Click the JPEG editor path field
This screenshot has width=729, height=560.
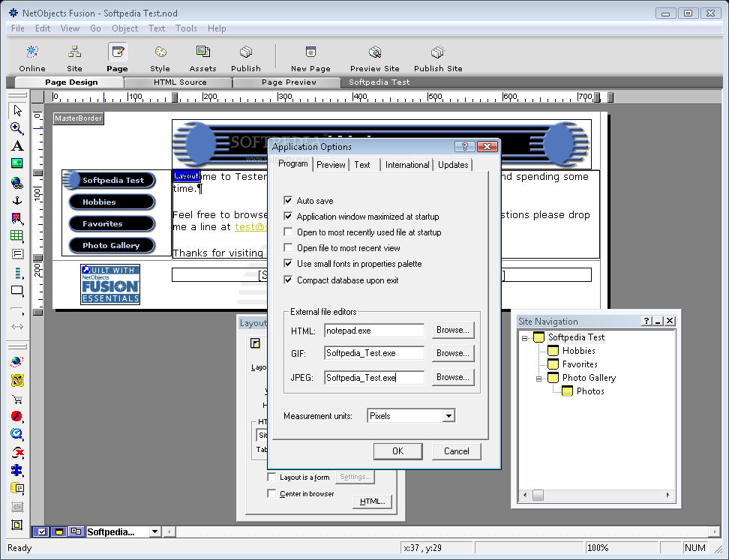[374, 377]
